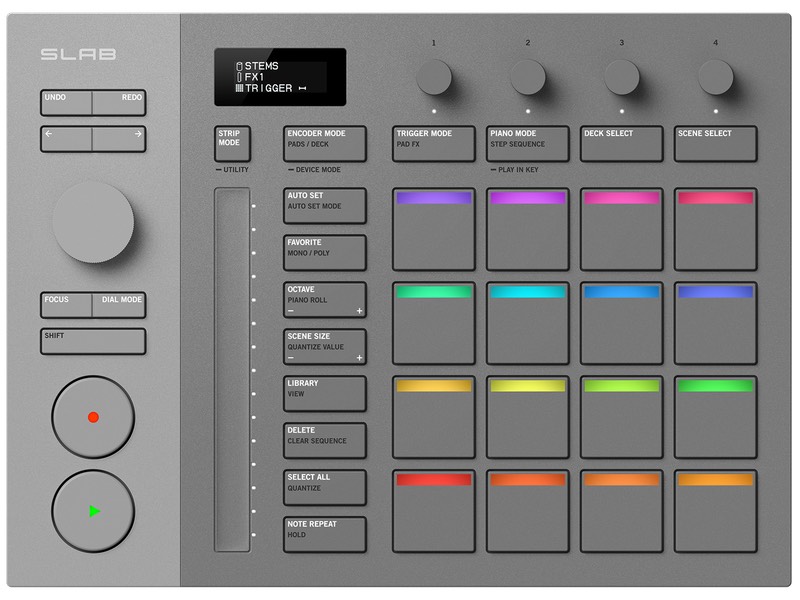Select PIANO MODE for step sequencing
800x600 pixels.
tap(528, 143)
